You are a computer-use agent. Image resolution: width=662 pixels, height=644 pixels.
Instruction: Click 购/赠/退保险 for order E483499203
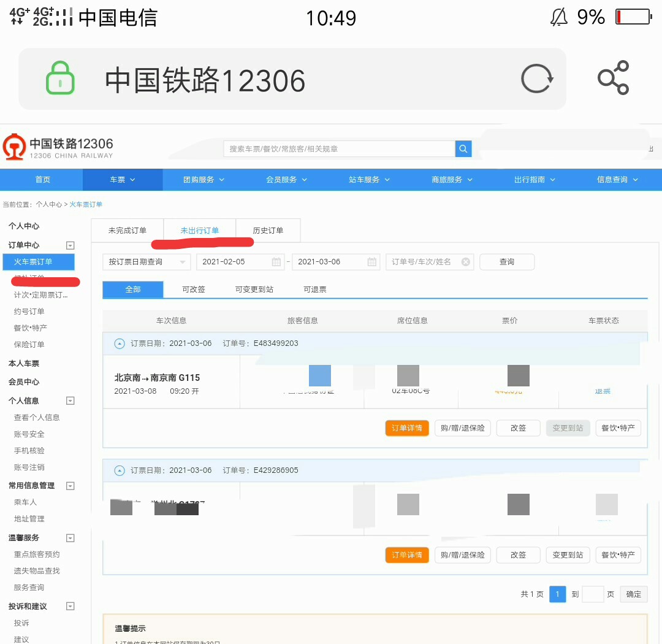(462, 428)
